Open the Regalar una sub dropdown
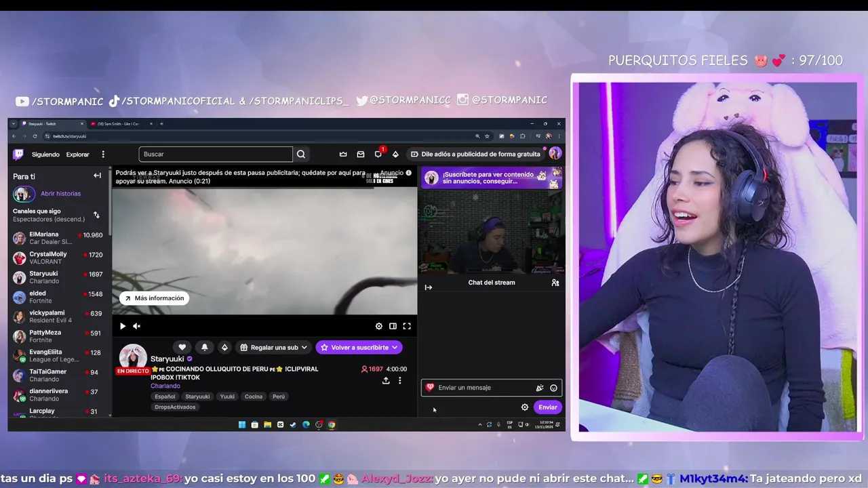This screenshot has height=488, width=868. click(274, 347)
